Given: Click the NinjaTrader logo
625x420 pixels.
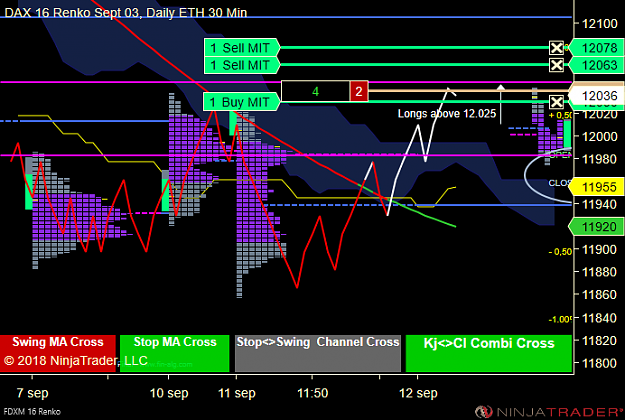Looking at the screenshot, I should 548,411.
